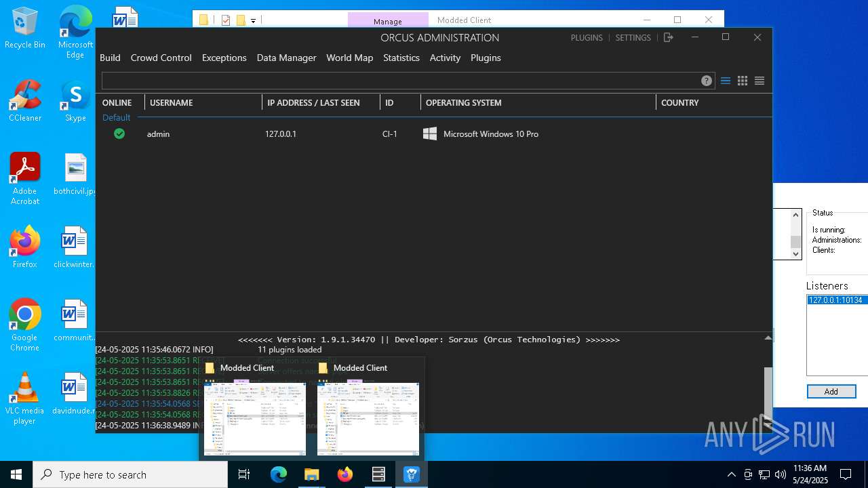
Task: Open Google Chrome desktop shortcut
Action: point(25,325)
